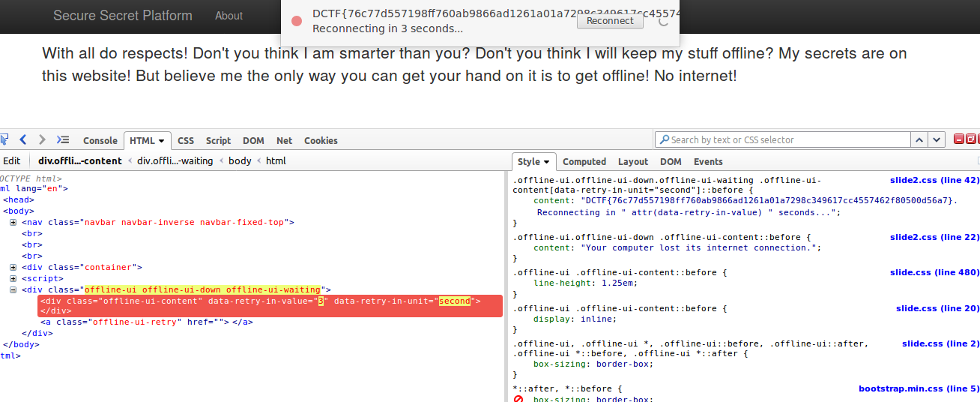
Task: Click the search by text or CSS selector field
Action: pos(783,139)
